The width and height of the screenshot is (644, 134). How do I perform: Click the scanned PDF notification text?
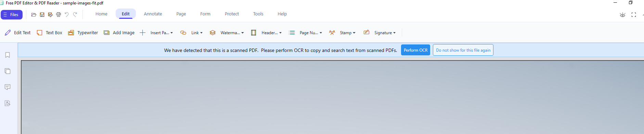point(281,50)
